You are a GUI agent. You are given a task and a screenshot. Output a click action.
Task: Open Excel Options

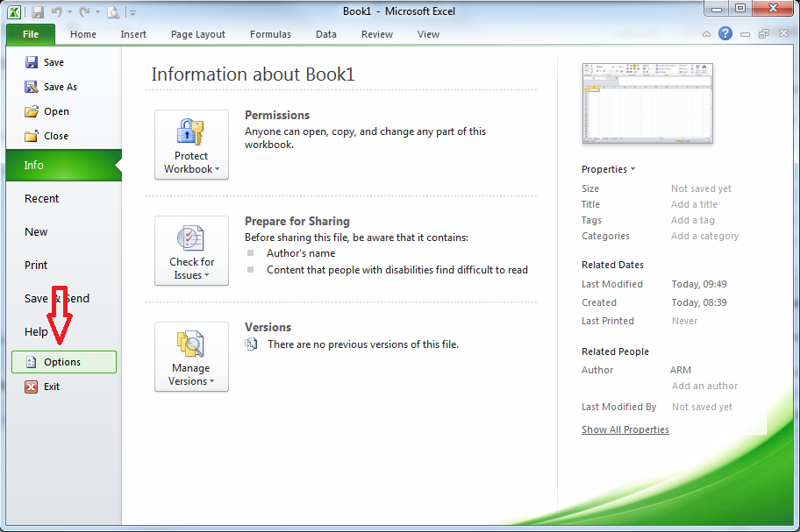click(64, 362)
